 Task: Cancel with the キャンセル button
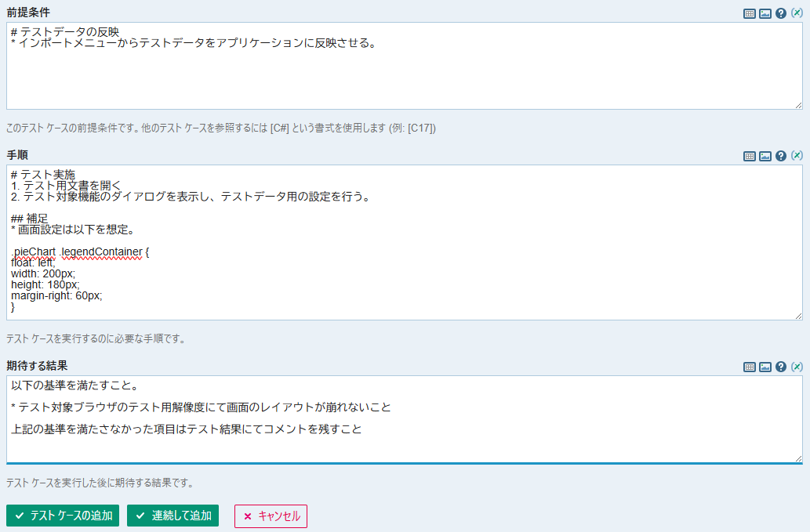(271, 516)
